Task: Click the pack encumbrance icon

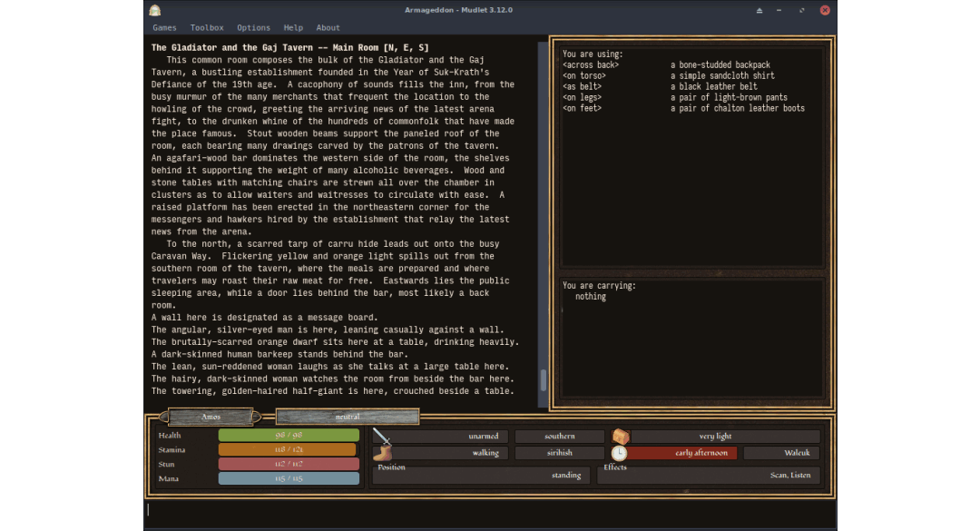Action: 620,436
